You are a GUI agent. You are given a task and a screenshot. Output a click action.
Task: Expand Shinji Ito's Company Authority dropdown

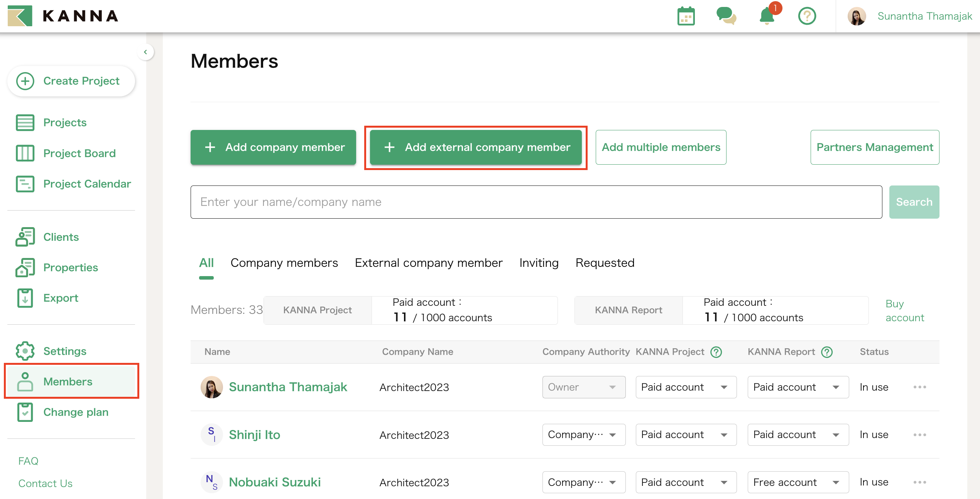pos(583,435)
